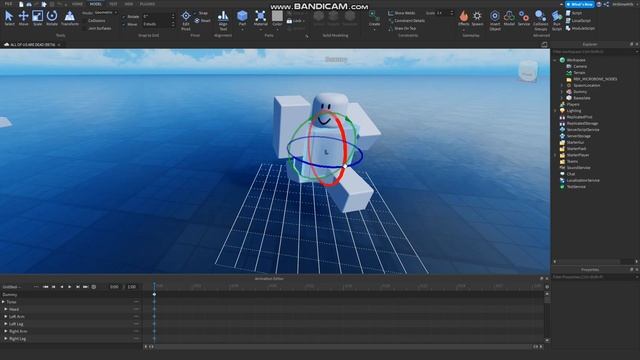
Task: Switch to the PLUGINS ribbon tab
Action: point(147,4)
